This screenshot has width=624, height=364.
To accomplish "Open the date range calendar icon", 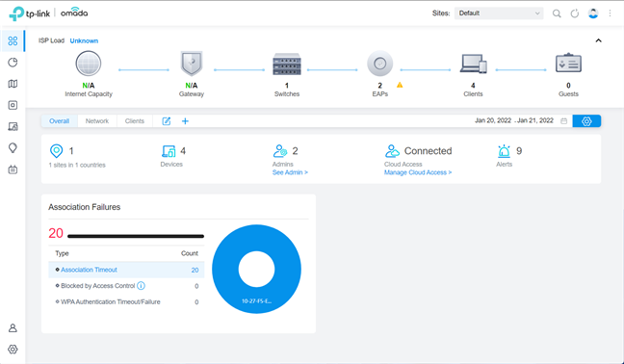I will click(564, 121).
